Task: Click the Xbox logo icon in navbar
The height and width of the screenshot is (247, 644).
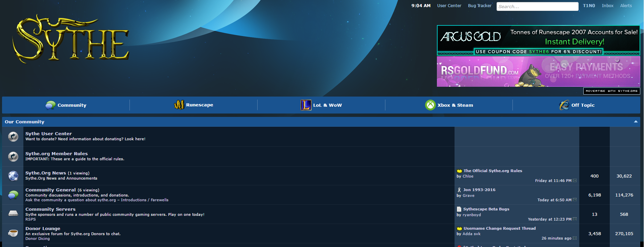Action: click(x=430, y=105)
